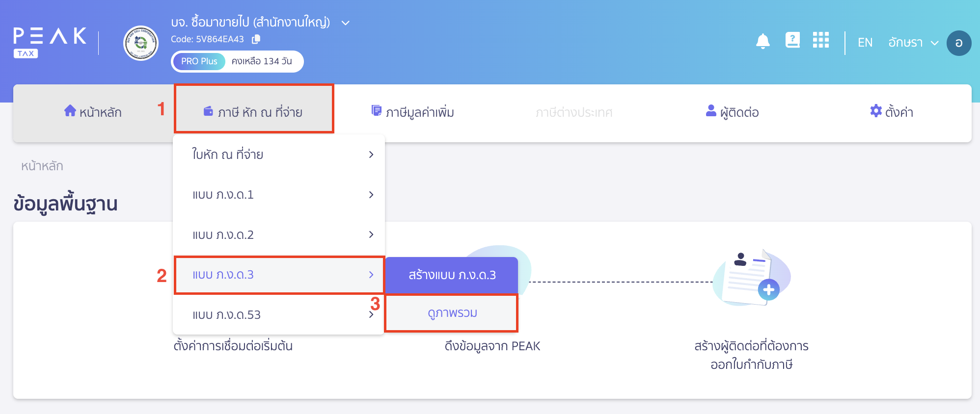The image size is (980, 414).
Task: Expand the ภ.ง.ด.1 submenu arrow
Action: pos(371,195)
